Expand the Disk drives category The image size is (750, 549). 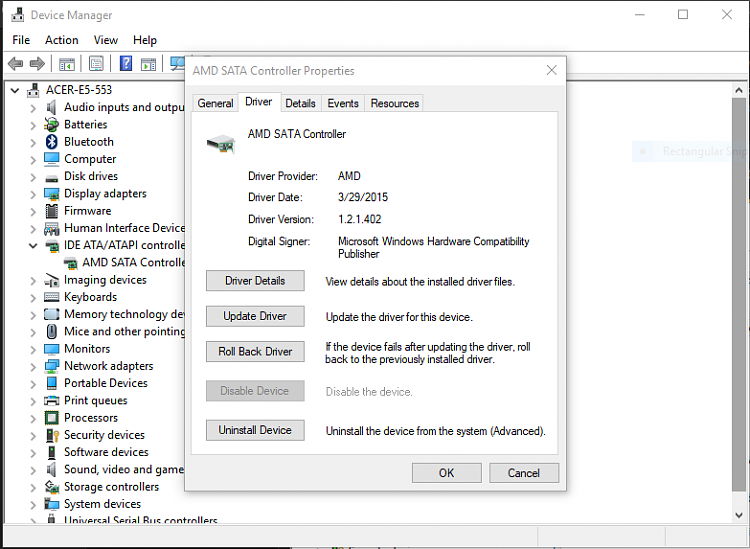point(33,176)
